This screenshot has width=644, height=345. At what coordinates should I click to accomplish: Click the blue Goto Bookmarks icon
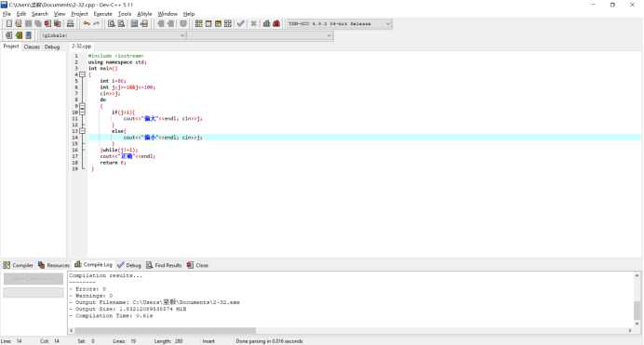[x=28, y=35]
